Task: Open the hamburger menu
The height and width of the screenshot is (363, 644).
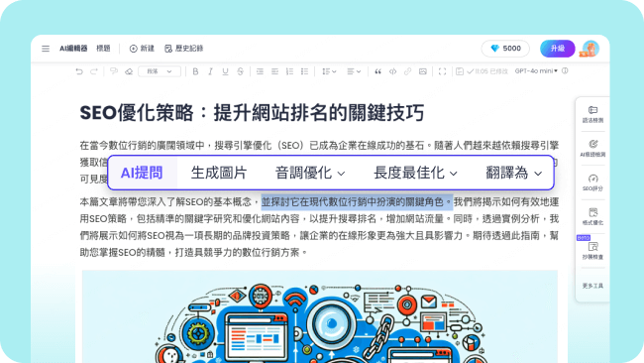Action: pos(46,49)
